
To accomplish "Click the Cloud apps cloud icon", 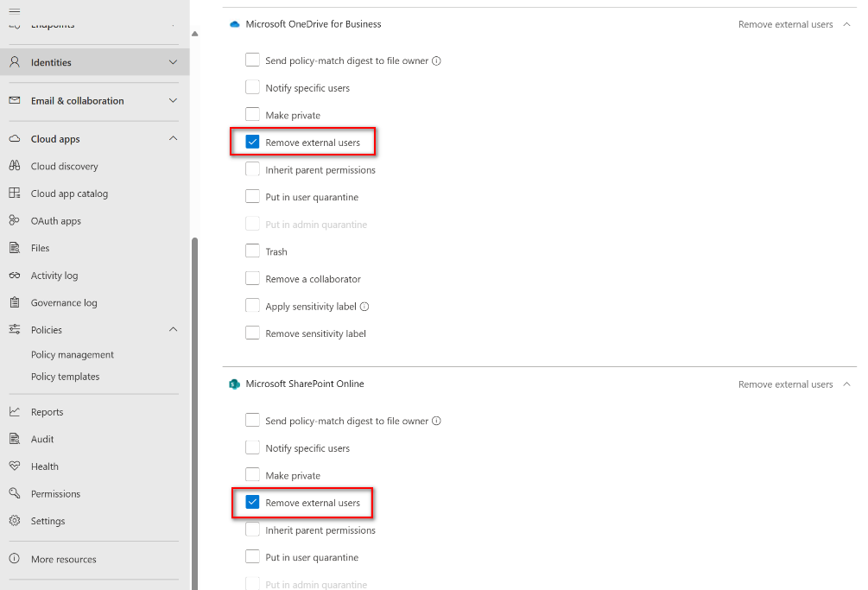I will click(15, 138).
